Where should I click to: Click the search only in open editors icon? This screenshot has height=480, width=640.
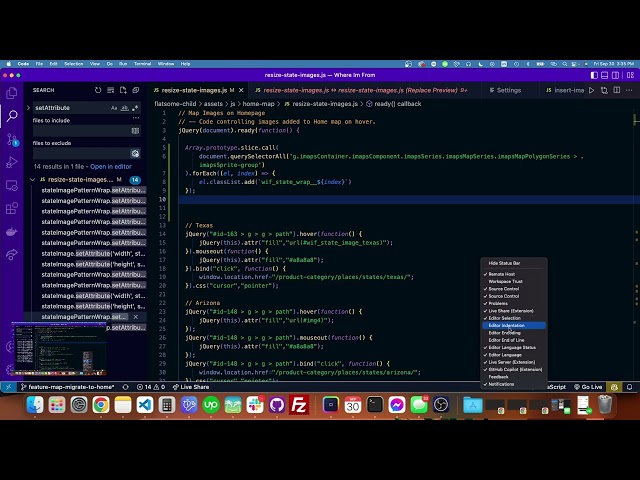click(x=135, y=131)
